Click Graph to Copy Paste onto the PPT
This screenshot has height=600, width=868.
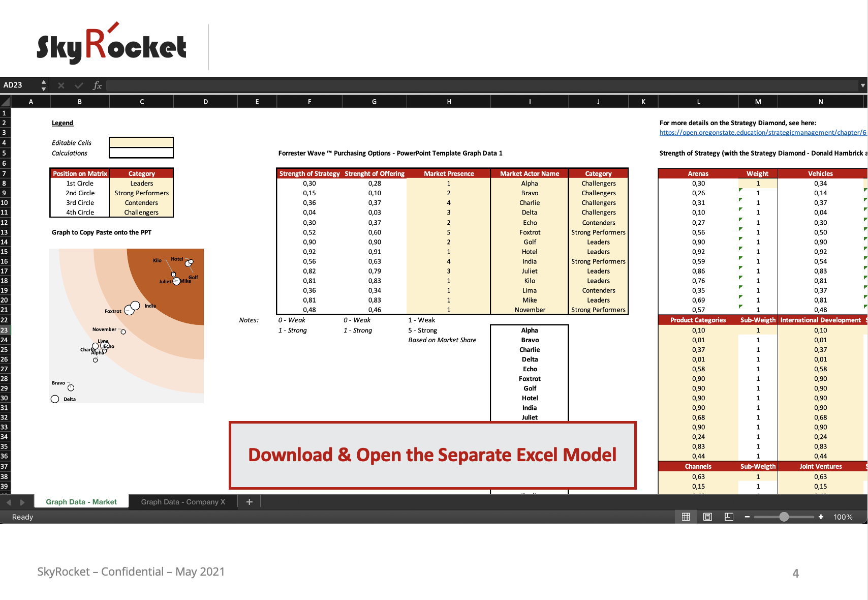[102, 232]
